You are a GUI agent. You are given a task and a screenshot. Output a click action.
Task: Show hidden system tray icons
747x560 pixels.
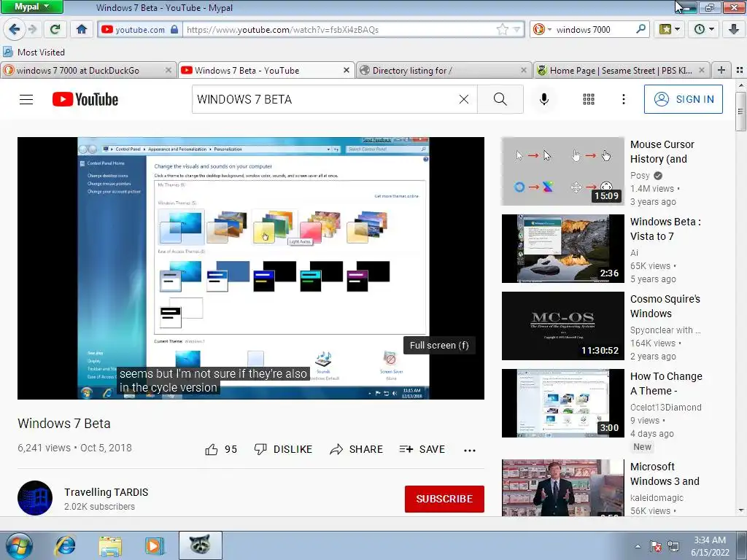pos(638,546)
